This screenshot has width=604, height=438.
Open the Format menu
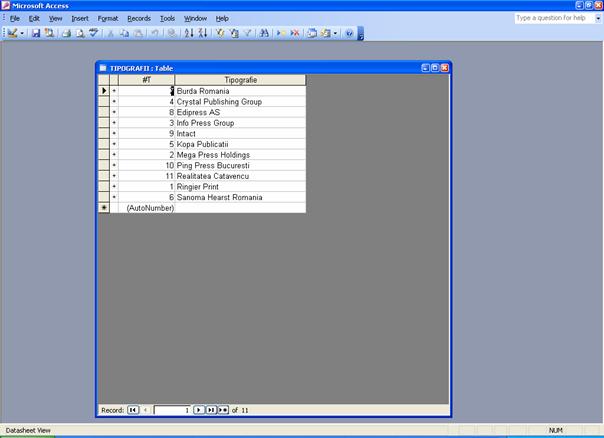click(x=108, y=18)
